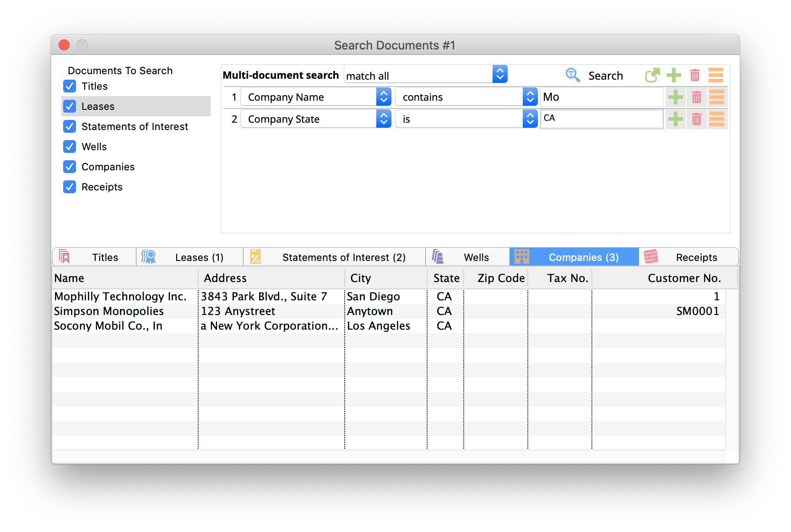
Task: Click the reorder icon next to Company Name row
Action: [717, 97]
